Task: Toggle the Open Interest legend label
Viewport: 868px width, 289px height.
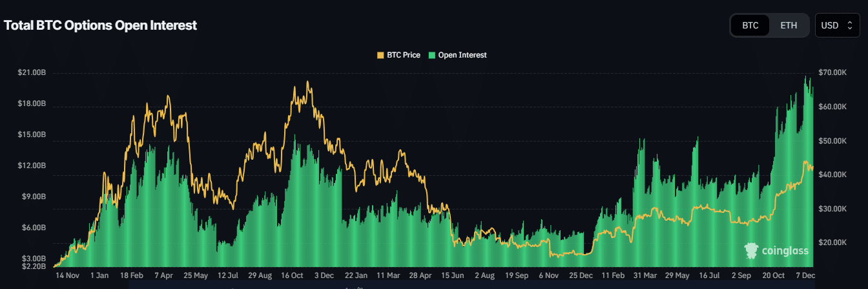Action: (462, 56)
